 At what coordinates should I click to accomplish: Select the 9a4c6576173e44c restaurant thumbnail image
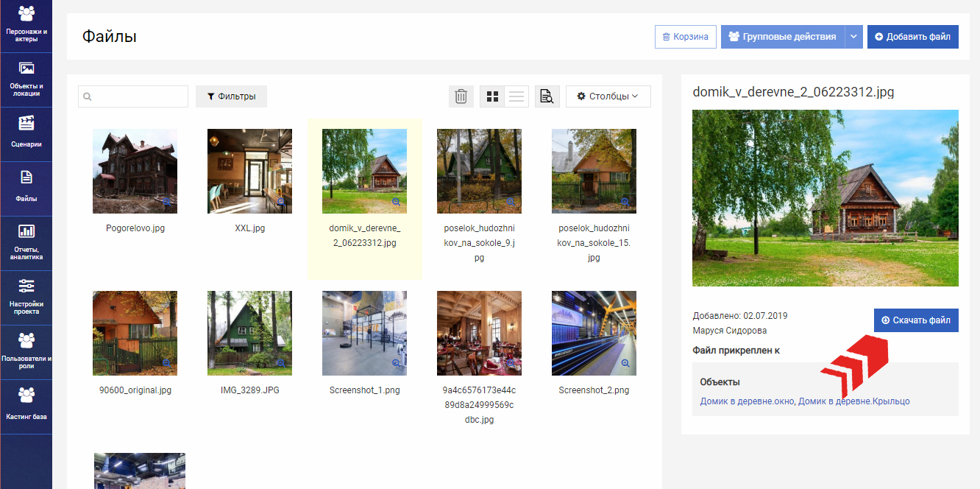tap(479, 333)
